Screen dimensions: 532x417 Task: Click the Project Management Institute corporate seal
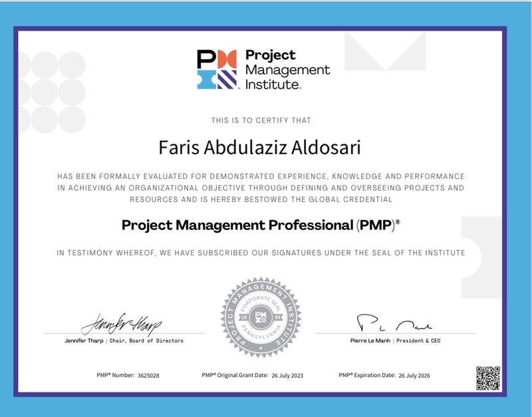coord(261,317)
